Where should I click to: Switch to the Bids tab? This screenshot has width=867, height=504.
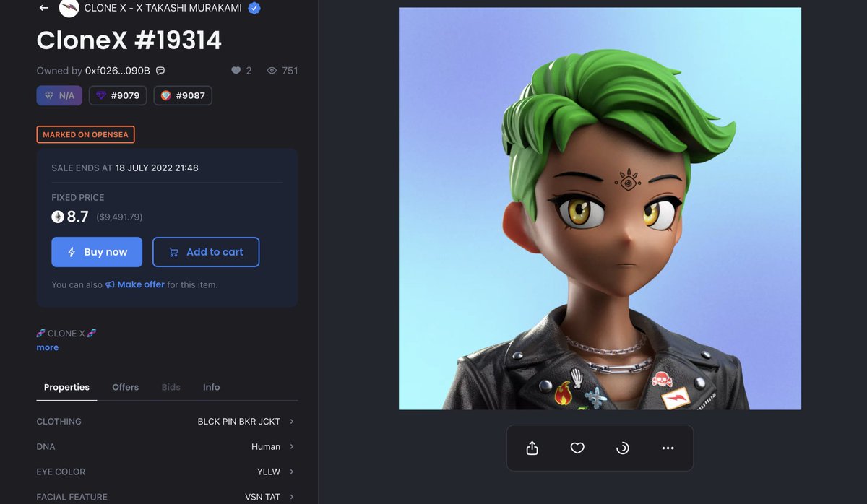(x=171, y=387)
